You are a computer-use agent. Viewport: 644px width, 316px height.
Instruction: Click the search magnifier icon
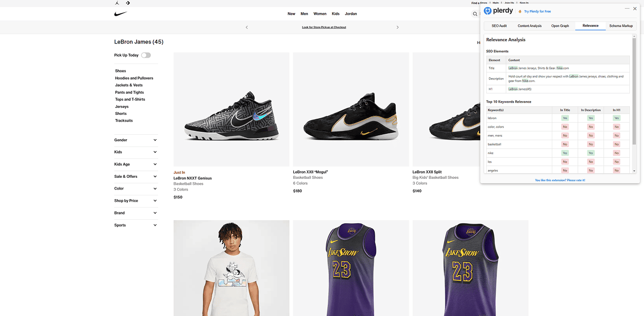click(x=475, y=14)
